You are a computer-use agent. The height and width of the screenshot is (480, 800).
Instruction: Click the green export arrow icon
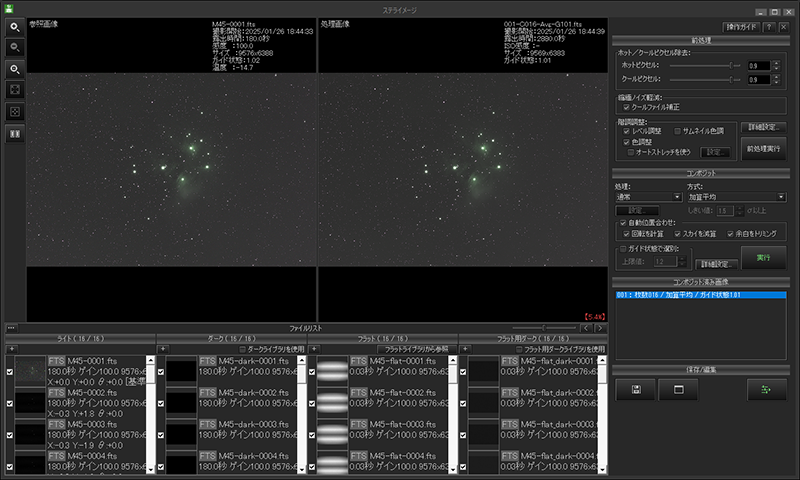[766, 390]
